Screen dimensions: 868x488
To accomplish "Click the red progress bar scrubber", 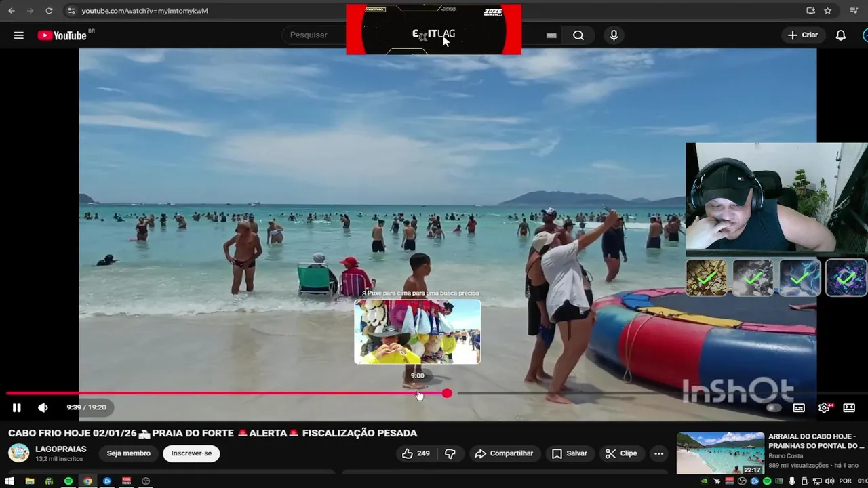I will coord(447,393).
